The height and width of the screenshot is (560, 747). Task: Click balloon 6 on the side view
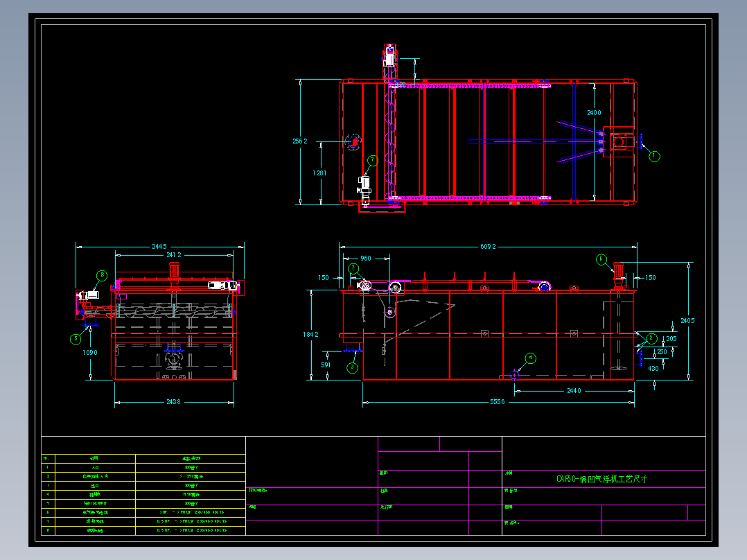(601, 259)
